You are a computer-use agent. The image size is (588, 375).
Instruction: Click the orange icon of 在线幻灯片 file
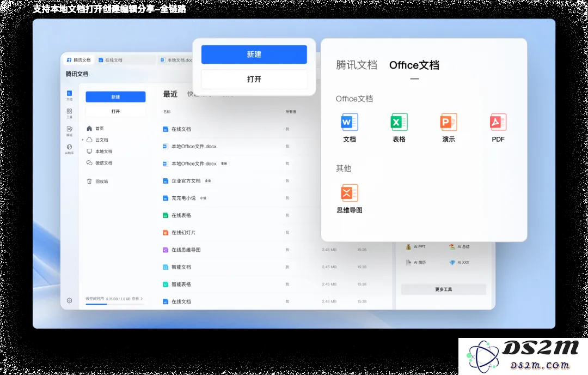tap(166, 233)
